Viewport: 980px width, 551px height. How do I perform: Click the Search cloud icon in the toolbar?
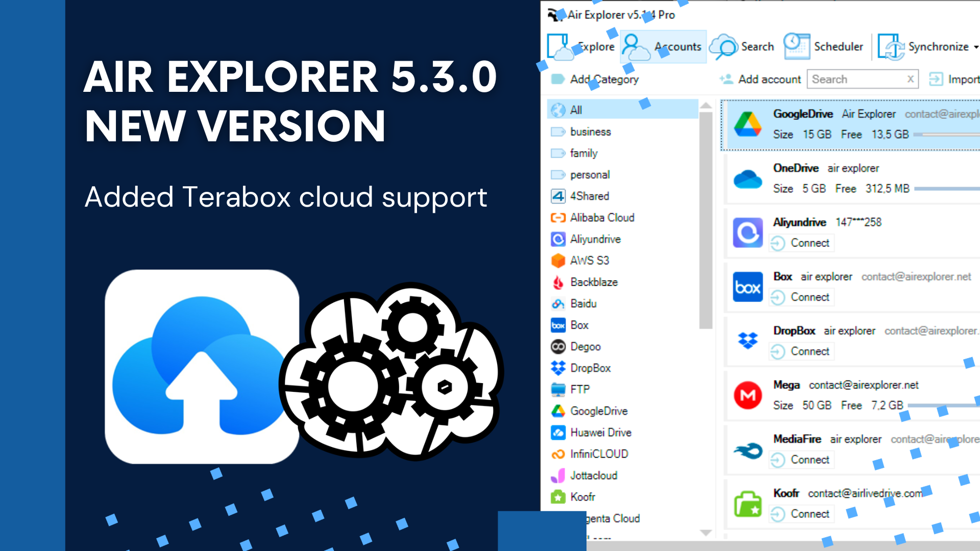click(725, 46)
